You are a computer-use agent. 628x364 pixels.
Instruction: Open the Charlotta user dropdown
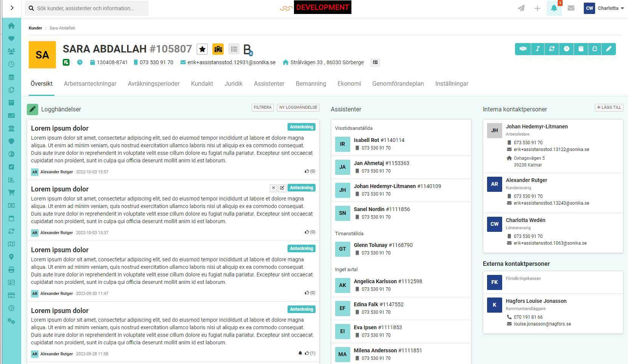pos(604,8)
